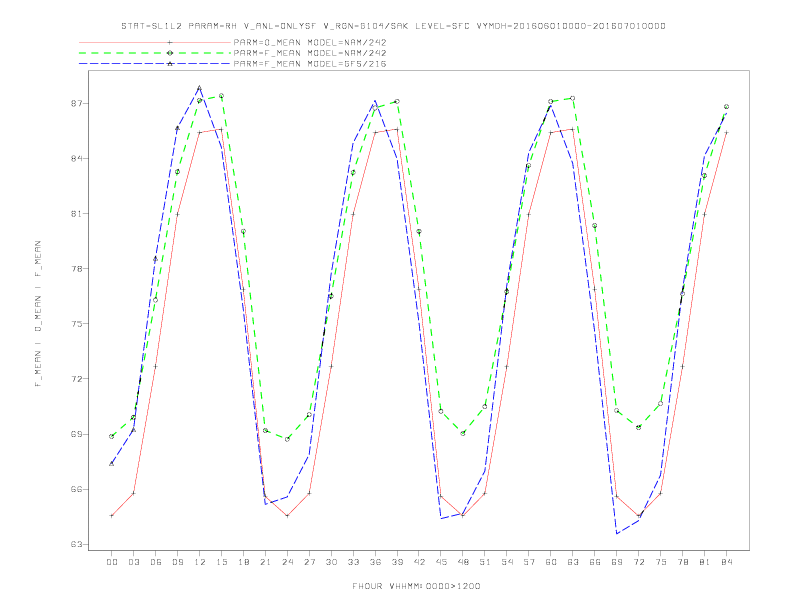Click x-axis tick label 06
Viewport: 792px width, 612px height.
tap(156, 562)
